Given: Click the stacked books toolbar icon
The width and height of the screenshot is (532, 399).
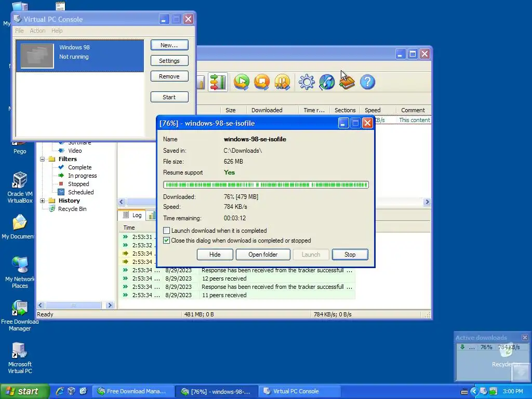Looking at the screenshot, I should 347,83.
